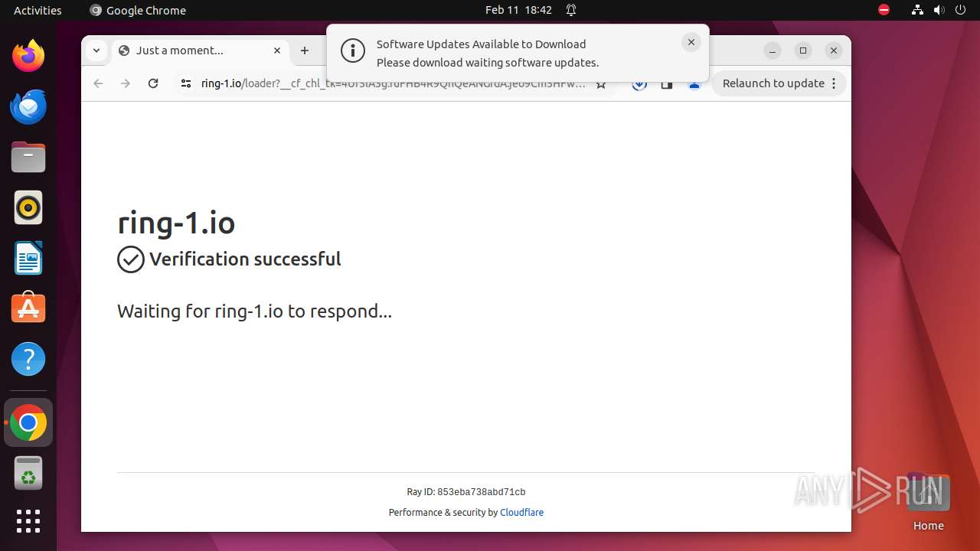
Task: Open network status icon in top bar
Action: (917, 10)
